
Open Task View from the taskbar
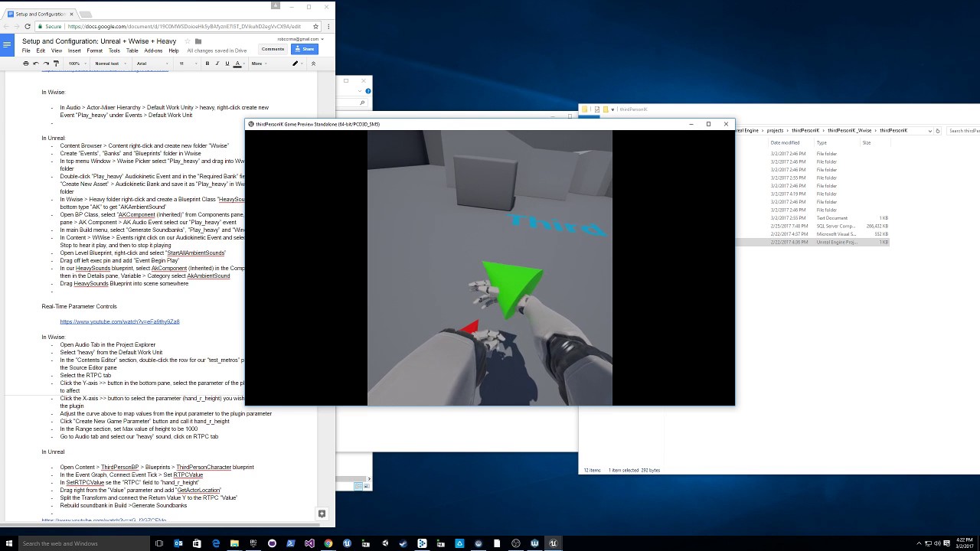point(159,543)
